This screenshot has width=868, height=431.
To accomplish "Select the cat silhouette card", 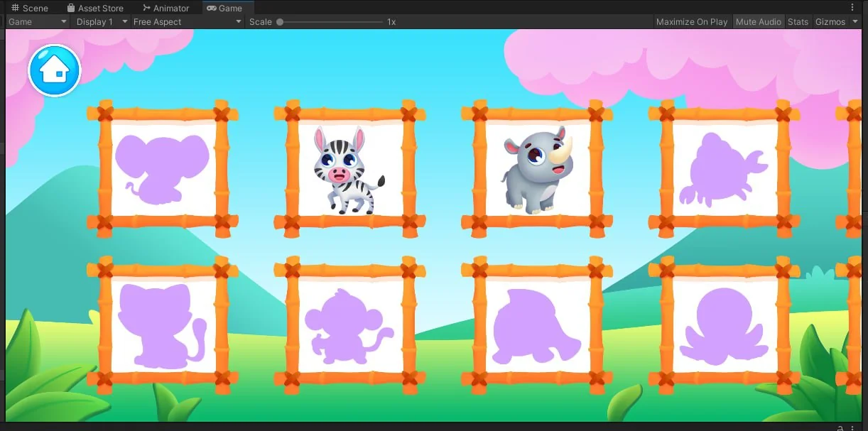I will pos(163,325).
